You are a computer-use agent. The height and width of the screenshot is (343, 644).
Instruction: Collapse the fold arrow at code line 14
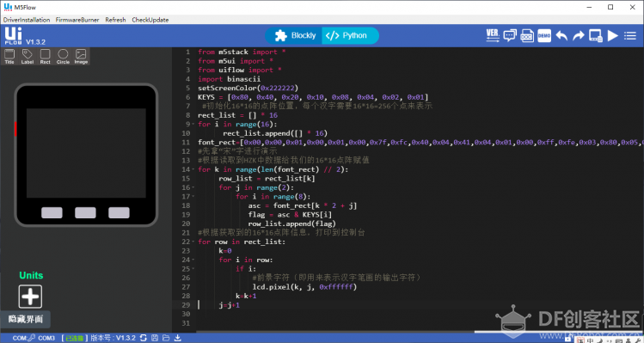coord(193,169)
